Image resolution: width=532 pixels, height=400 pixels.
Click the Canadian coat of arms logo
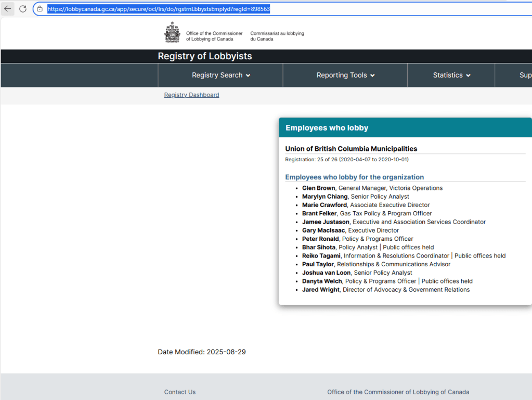point(172,33)
